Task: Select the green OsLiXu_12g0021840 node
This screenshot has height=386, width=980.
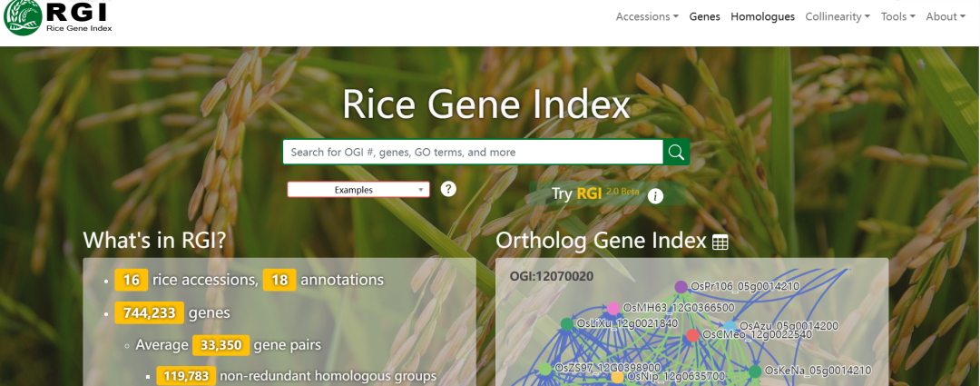Action: tap(567, 324)
